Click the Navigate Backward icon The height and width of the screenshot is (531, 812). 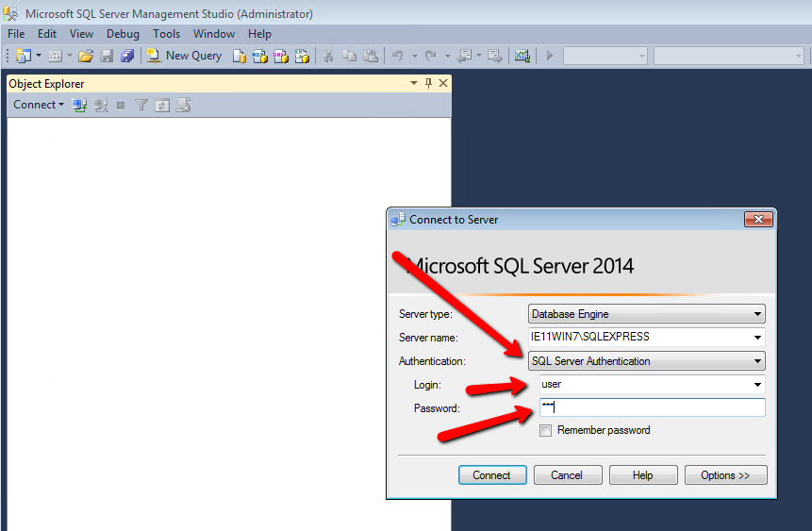[465, 56]
